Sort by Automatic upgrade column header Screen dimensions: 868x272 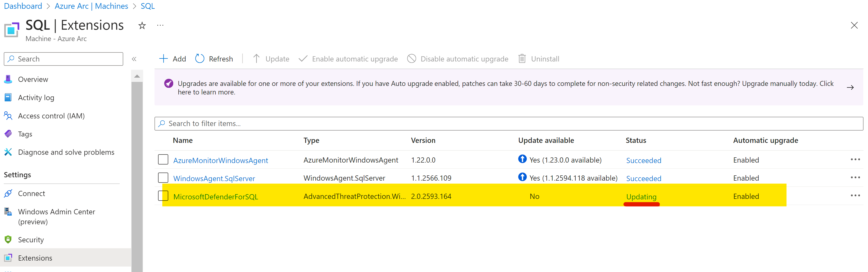coord(765,140)
